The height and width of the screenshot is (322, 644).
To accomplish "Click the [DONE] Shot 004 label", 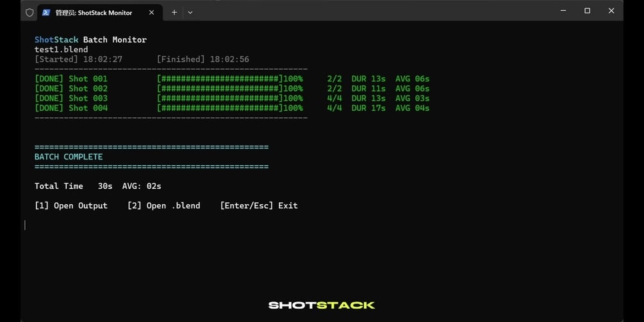I will pyautogui.click(x=71, y=108).
